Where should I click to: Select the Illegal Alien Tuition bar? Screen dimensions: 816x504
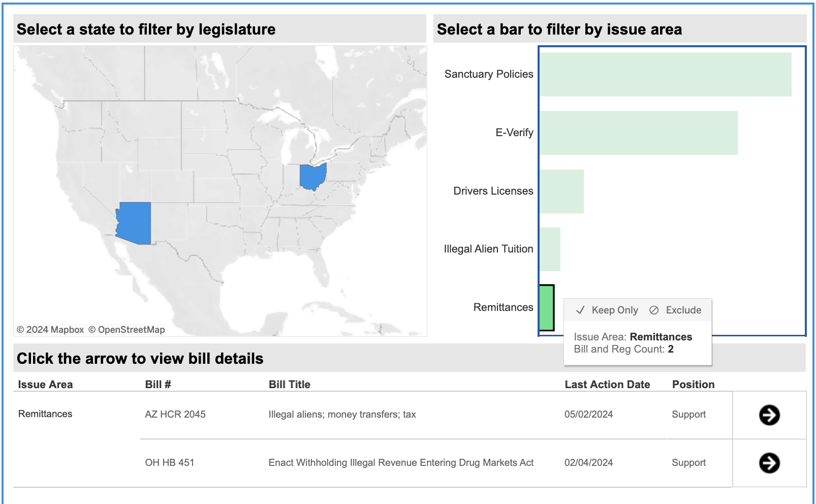click(550, 249)
